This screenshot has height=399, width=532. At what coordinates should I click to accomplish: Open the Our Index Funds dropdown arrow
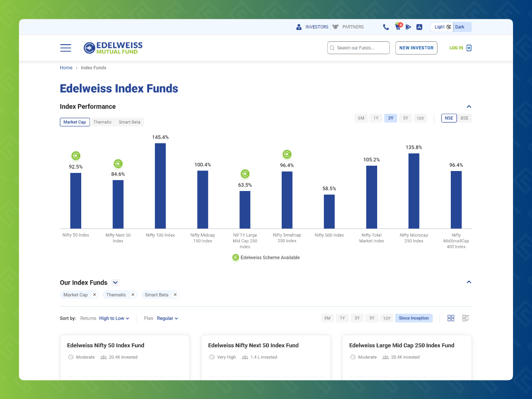pyautogui.click(x=115, y=283)
